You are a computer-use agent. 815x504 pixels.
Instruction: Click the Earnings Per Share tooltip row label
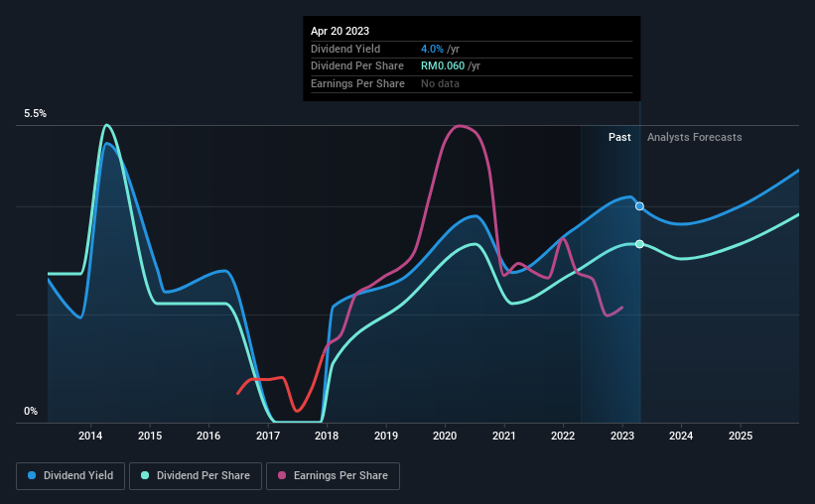(357, 83)
